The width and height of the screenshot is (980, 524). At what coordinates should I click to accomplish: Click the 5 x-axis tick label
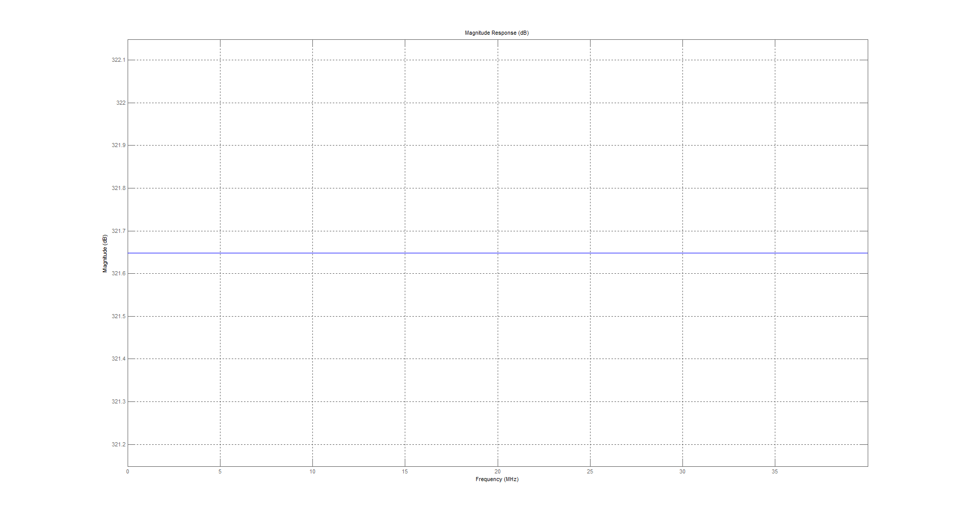pos(220,471)
